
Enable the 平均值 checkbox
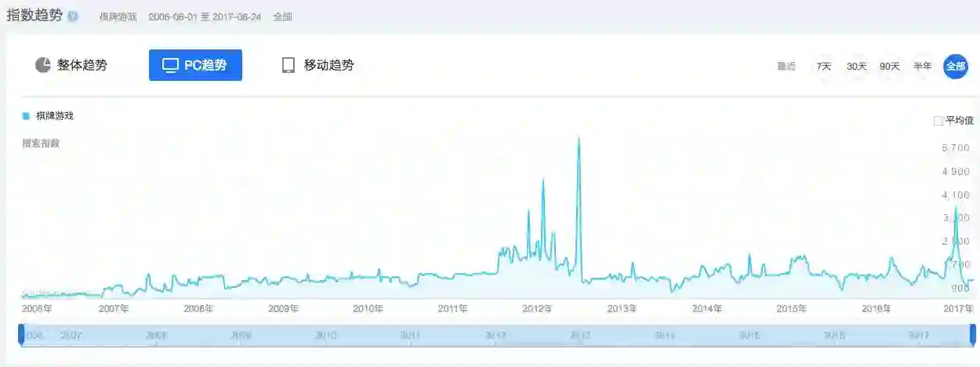click(938, 121)
